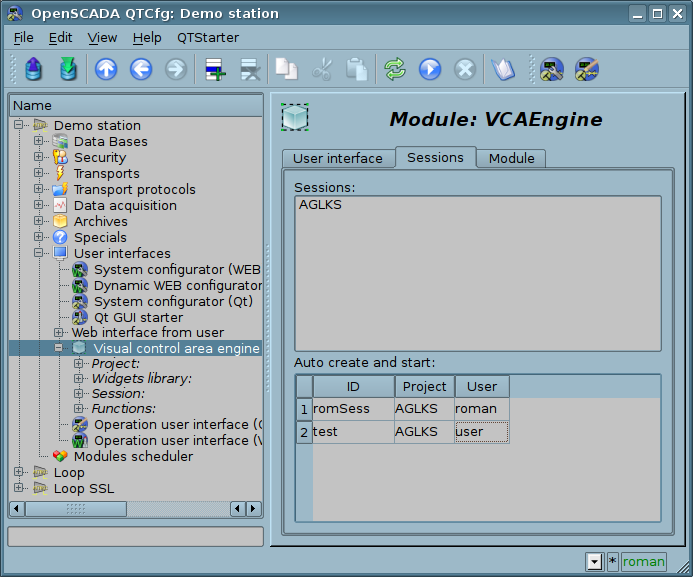Navigate back with the left arrow icon
The height and width of the screenshot is (577, 693).
click(x=141, y=69)
